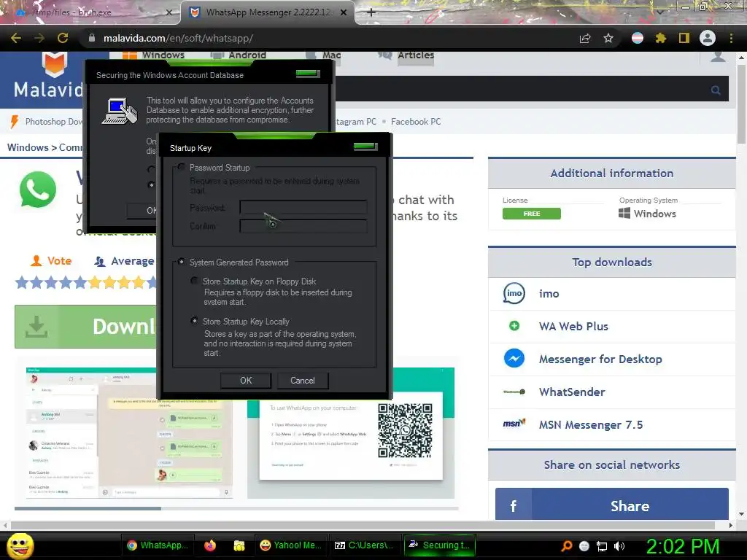The image size is (747, 560).
Task: Close the Startup Key dialog
Action: (x=365, y=146)
